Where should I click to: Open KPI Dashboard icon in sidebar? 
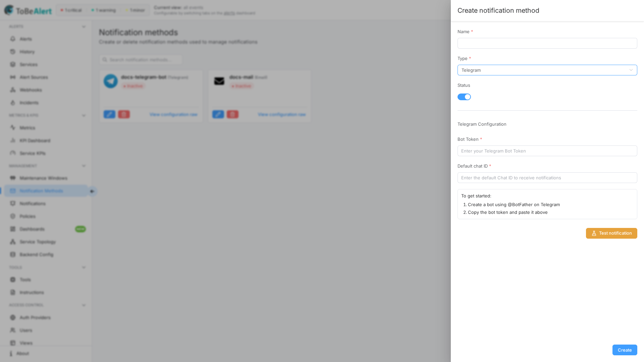[x=13, y=140]
